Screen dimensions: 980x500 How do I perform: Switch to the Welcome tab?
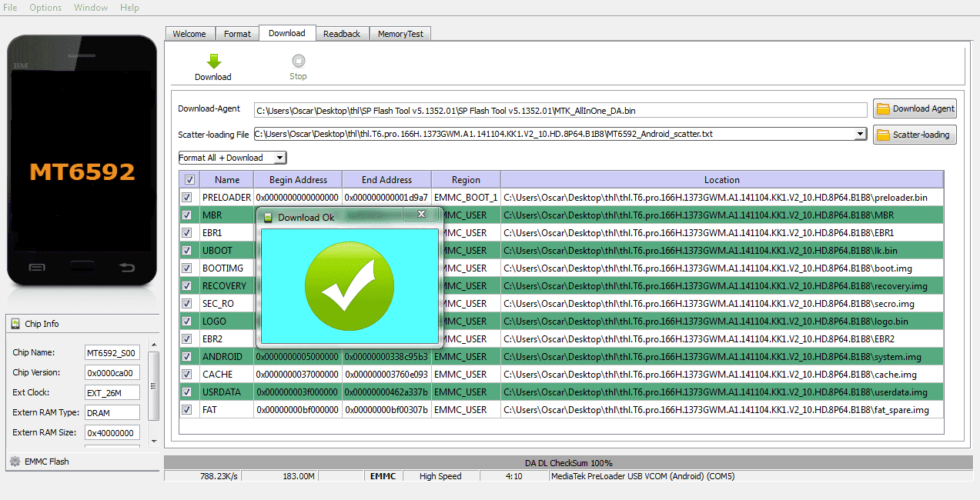(x=189, y=34)
